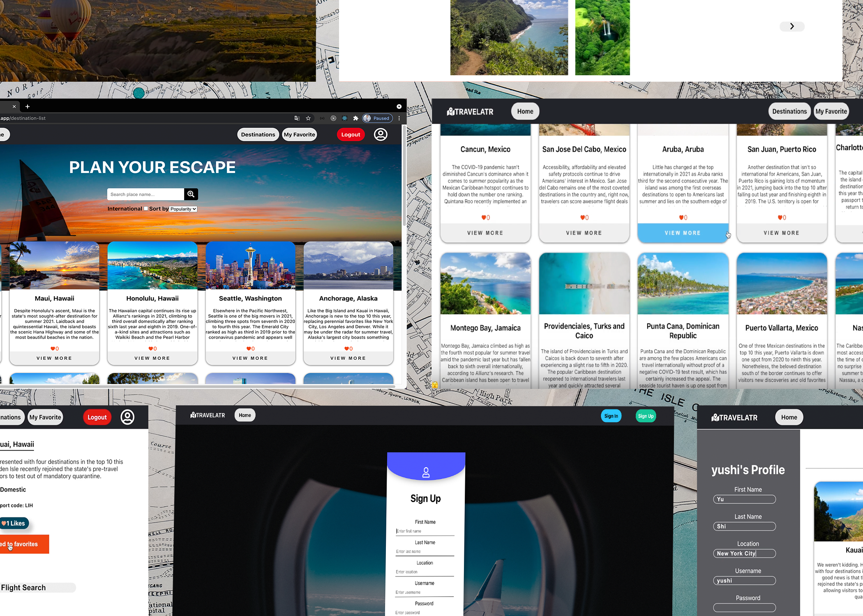Click heart icon on San Juan card
The height and width of the screenshot is (616, 863).
(780, 218)
